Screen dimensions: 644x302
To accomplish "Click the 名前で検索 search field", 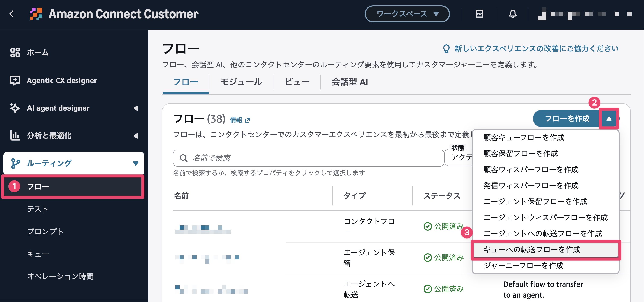I will [x=308, y=158].
